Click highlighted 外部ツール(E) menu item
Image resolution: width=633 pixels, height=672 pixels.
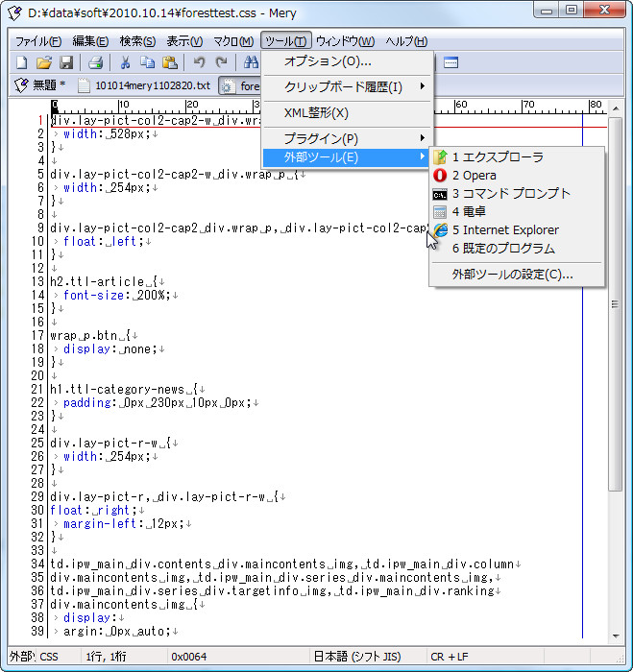pyautogui.click(x=347, y=157)
